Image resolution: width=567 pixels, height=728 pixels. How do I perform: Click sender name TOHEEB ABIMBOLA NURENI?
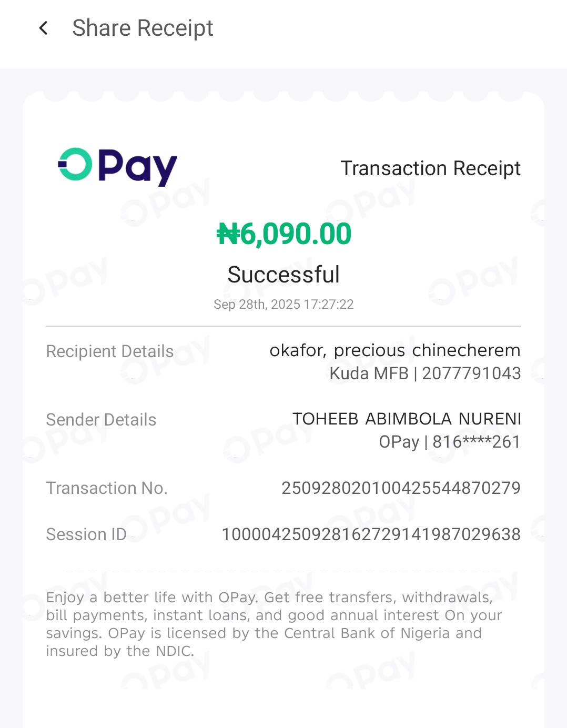pyautogui.click(x=407, y=419)
